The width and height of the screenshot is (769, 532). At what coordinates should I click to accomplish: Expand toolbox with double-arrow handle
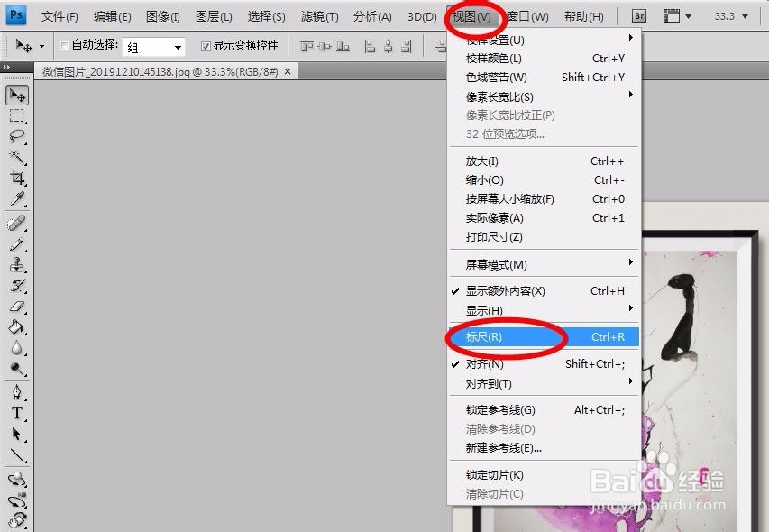[x=6, y=67]
